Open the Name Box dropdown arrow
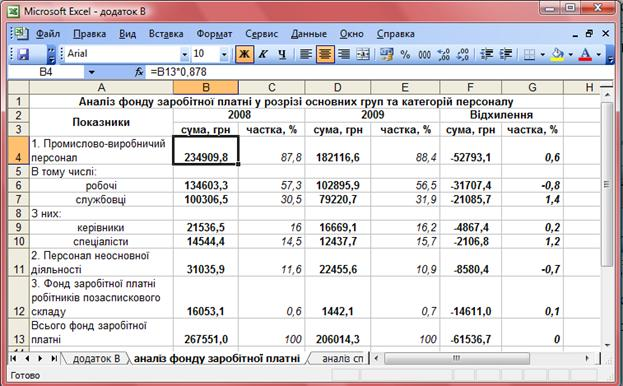 [92, 72]
